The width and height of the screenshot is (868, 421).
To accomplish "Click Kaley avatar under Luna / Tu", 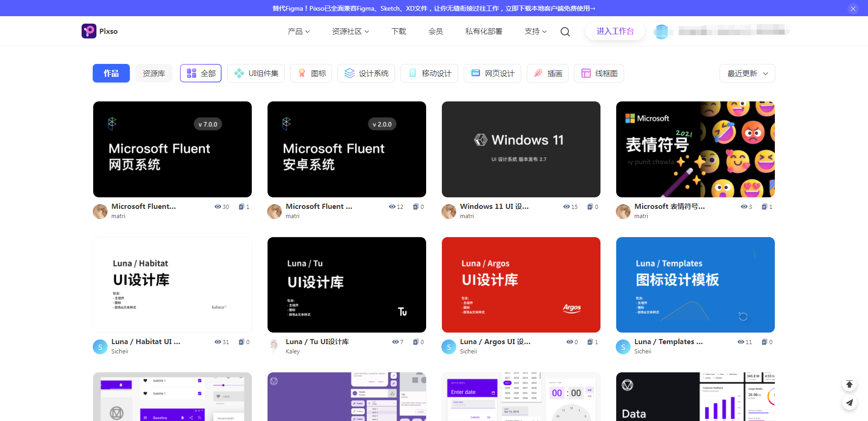I will tap(274, 347).
